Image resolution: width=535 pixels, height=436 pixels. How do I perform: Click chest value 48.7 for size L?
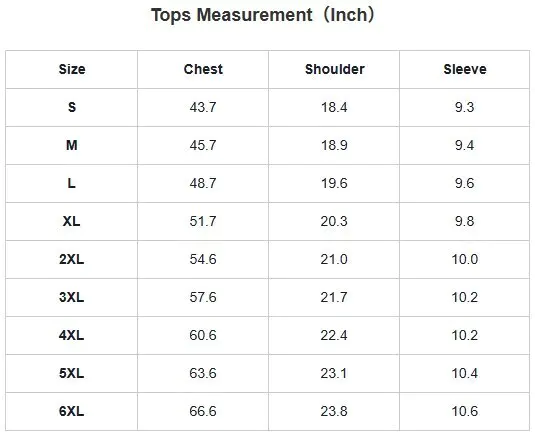point(203,184)
